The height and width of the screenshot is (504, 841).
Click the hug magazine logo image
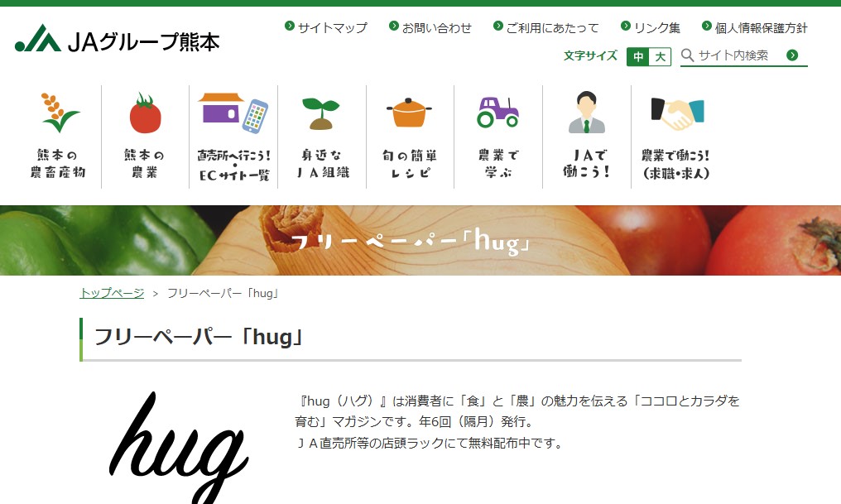click(x=179, y=448)
